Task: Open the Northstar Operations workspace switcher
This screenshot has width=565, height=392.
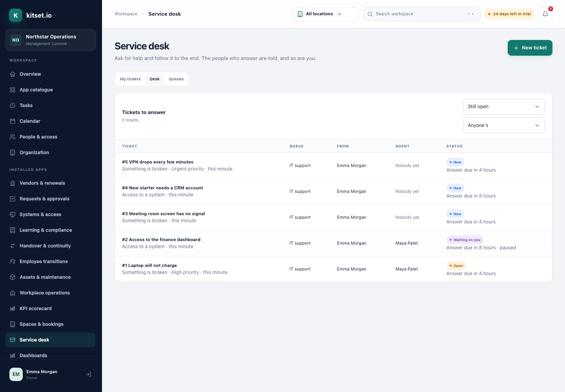Action: click(x=51, y=40)
